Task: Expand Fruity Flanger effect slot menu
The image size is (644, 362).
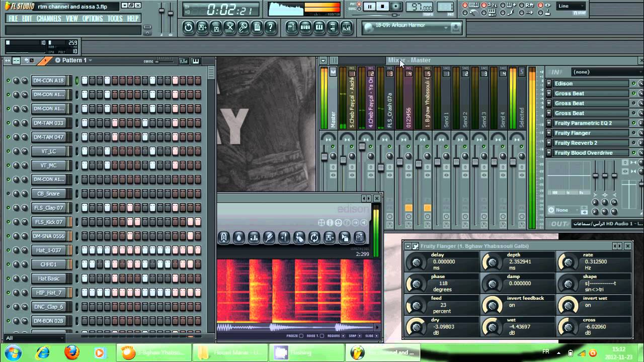Action: (549, 133)
